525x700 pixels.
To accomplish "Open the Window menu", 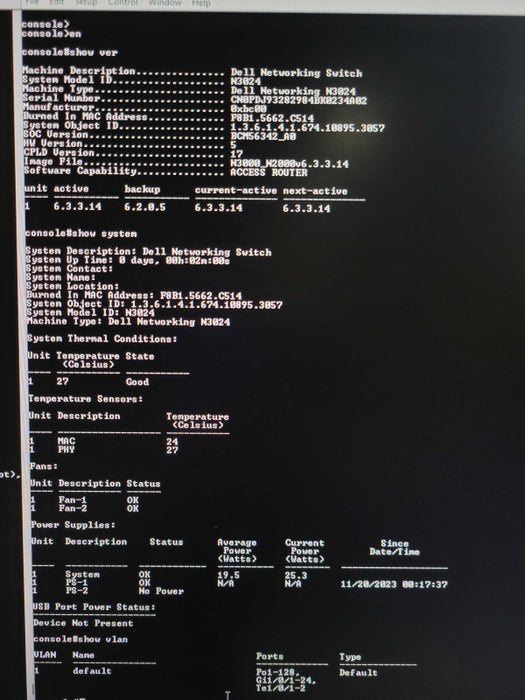I will click(x=165, y=2).
